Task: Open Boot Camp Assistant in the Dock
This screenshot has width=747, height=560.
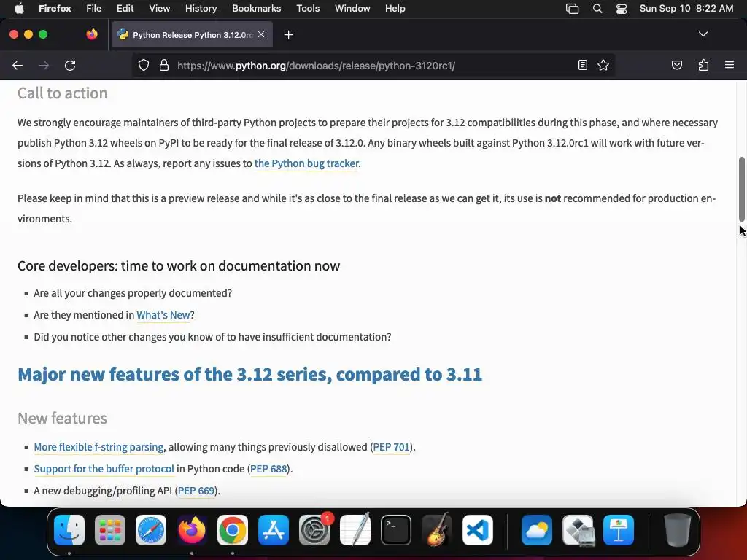Action: pos(578,530)
